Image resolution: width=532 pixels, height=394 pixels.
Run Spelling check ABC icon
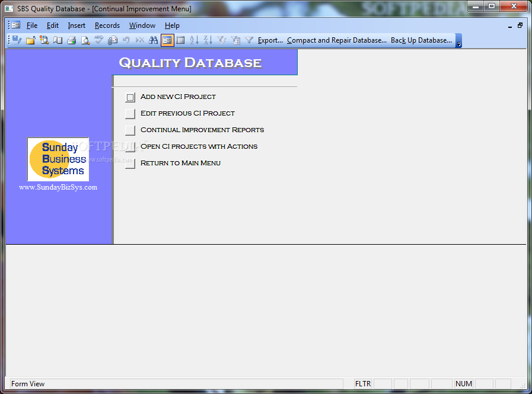pos(98,40)
